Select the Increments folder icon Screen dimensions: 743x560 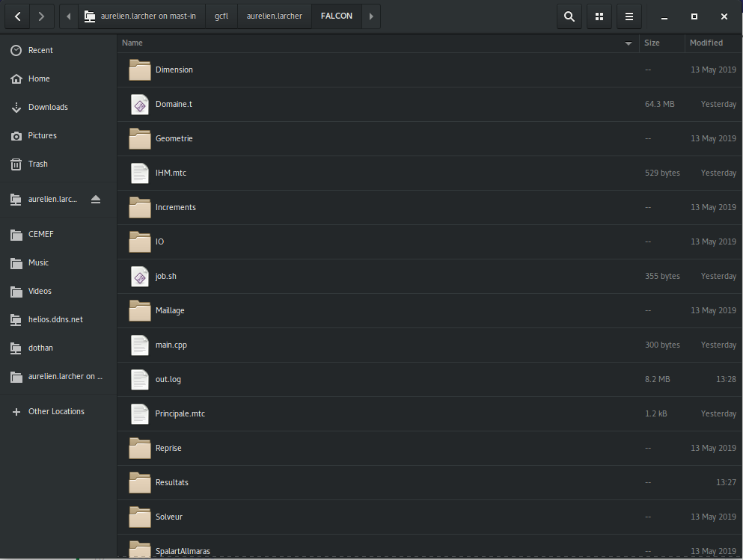pos(140,207)
